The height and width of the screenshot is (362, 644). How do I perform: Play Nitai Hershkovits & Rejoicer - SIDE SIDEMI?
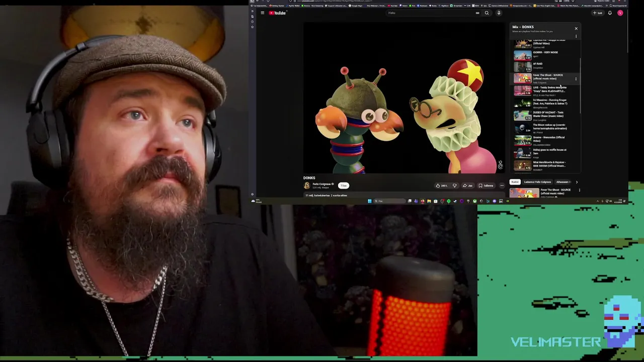[546, 165]
